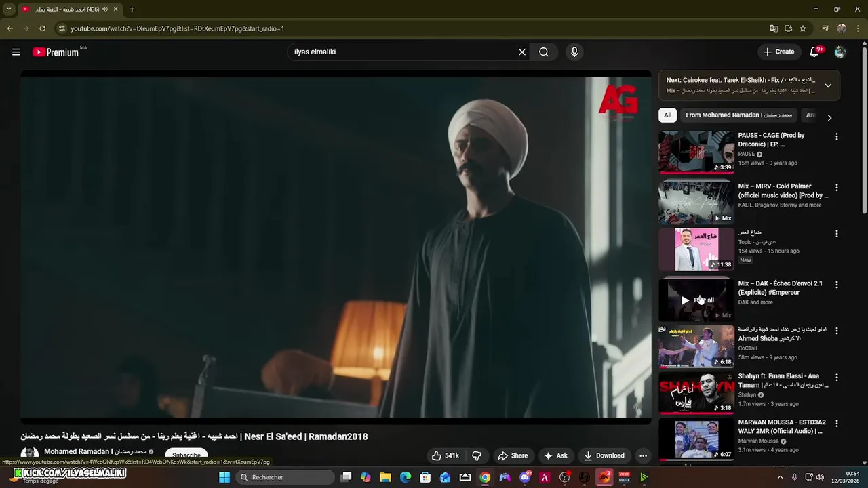868x488 pixels.
Task: Open the Mohamed Ramadan channel link
Action: click(96, 451)
